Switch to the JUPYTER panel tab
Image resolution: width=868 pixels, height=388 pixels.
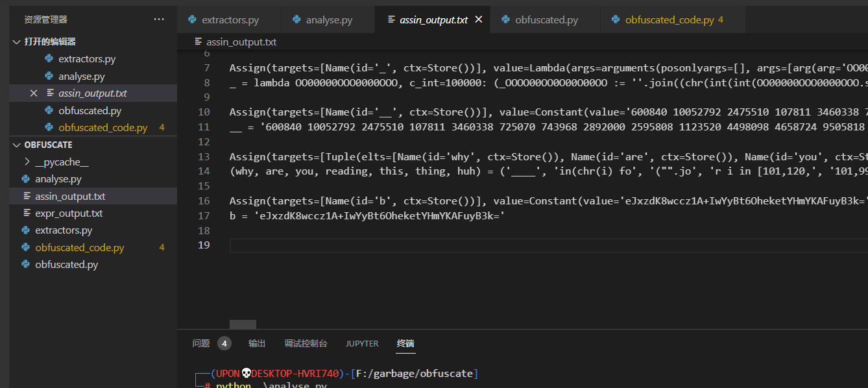pyautogui.click(x=362, y=343)
